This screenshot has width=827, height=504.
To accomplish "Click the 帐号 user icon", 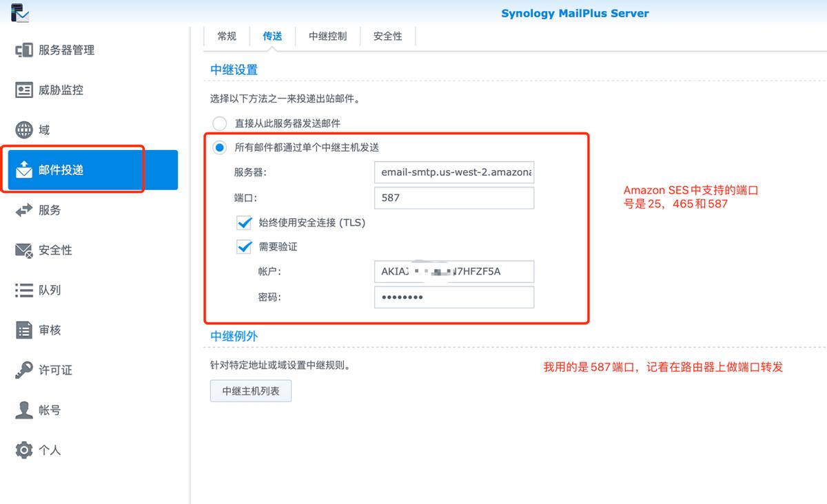I will (24, 410).
